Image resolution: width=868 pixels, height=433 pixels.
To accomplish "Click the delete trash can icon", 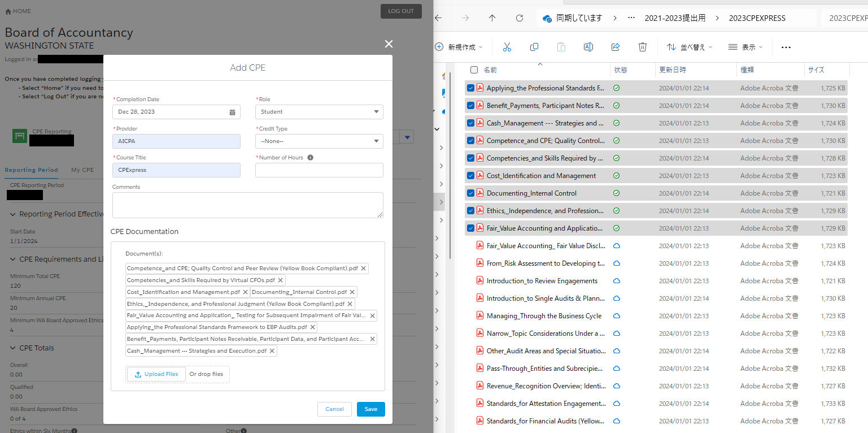I will [642, 47].
